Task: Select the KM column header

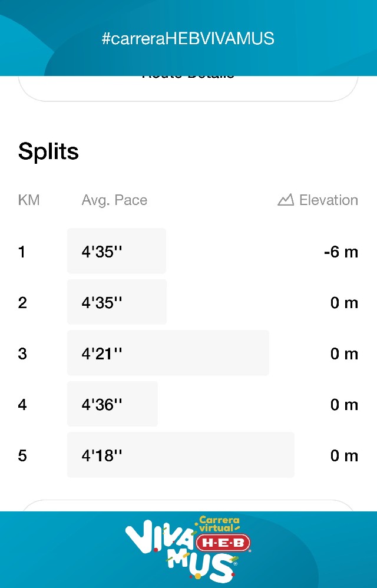Action: pyautogui.click(x=29, y=200)
